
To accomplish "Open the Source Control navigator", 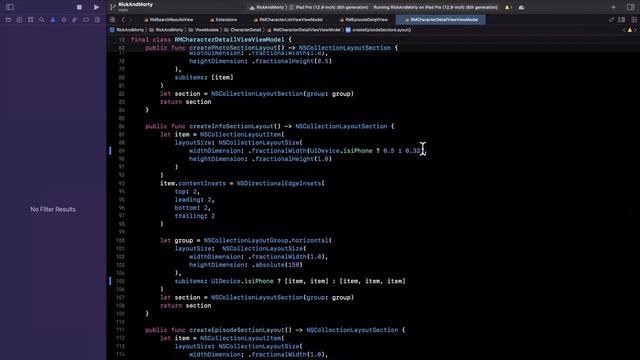I will pos(19,20).
